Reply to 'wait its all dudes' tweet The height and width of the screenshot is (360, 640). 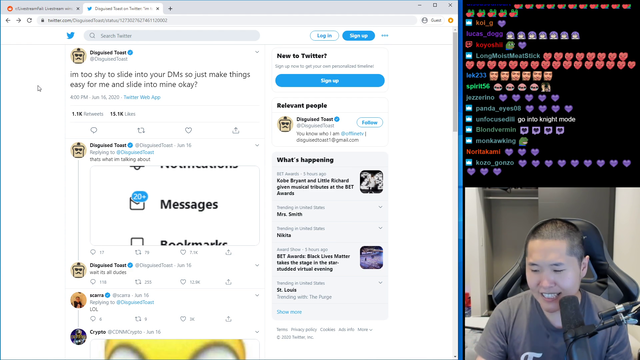93,282
